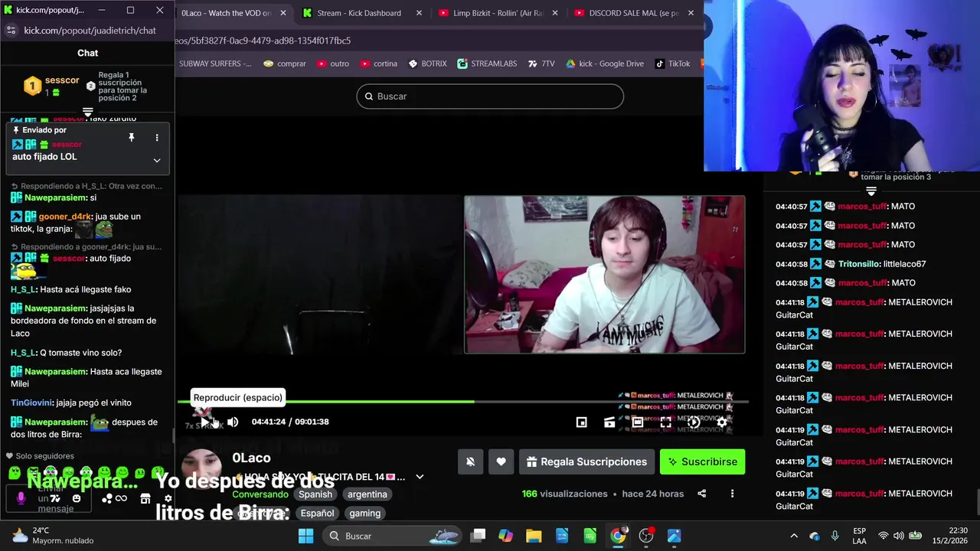The image size is (980, 551).
Task: Open popout chat pinned message options menu
Action: [x=157, y=138]
